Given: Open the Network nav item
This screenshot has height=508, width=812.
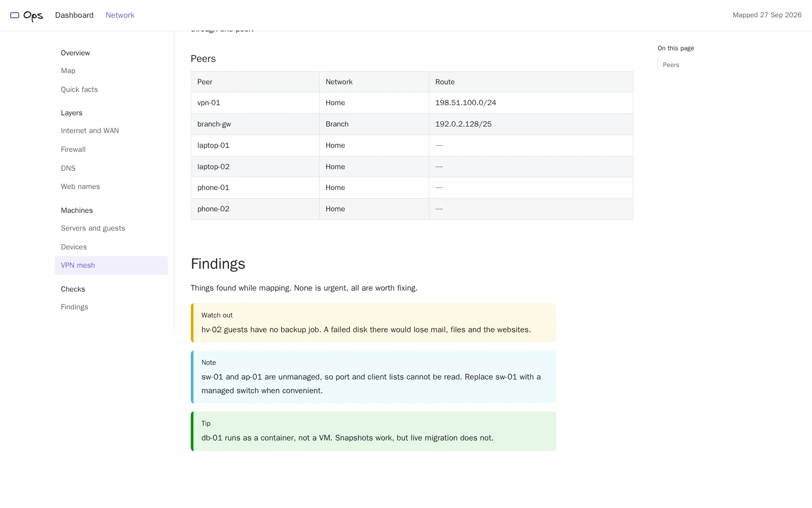Looking at the screenshot, I should 120,15.
